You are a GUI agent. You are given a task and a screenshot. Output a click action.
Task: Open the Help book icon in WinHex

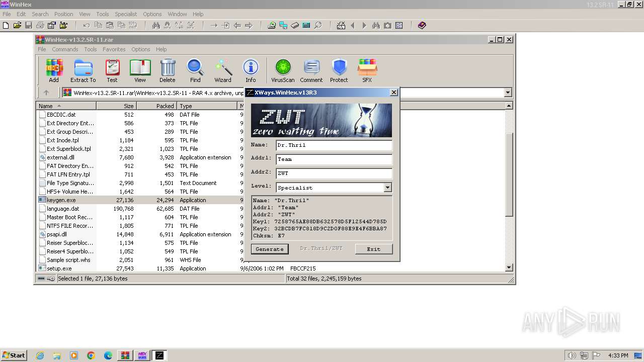(x=422, y=25)
